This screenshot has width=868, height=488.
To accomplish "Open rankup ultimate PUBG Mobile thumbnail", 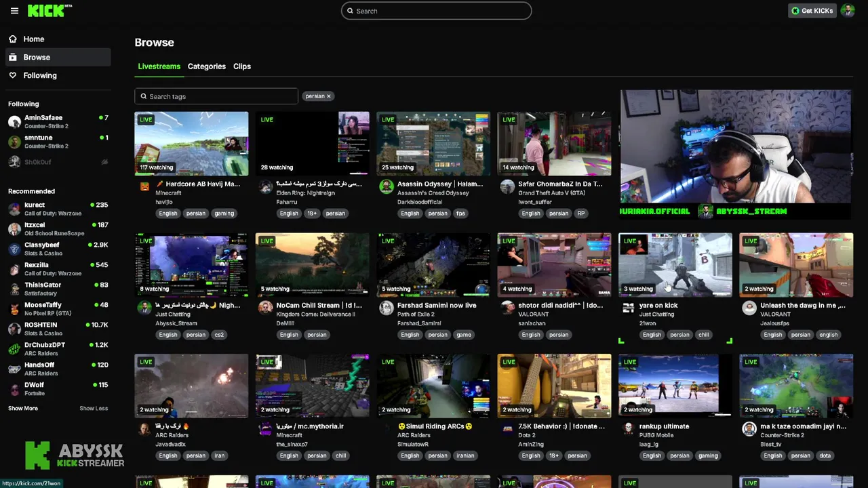I will coord(675,386).
